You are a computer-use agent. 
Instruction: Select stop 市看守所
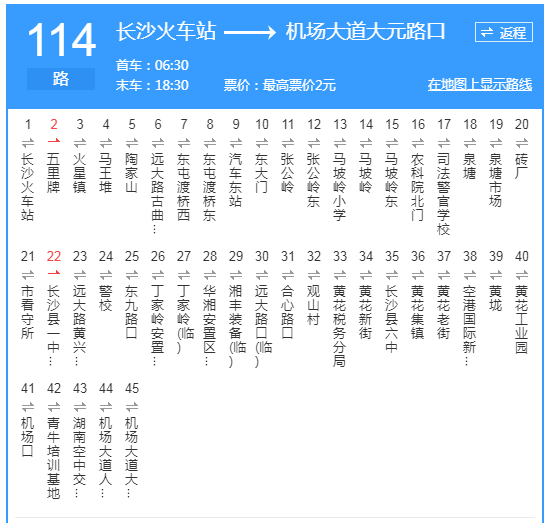28,312
